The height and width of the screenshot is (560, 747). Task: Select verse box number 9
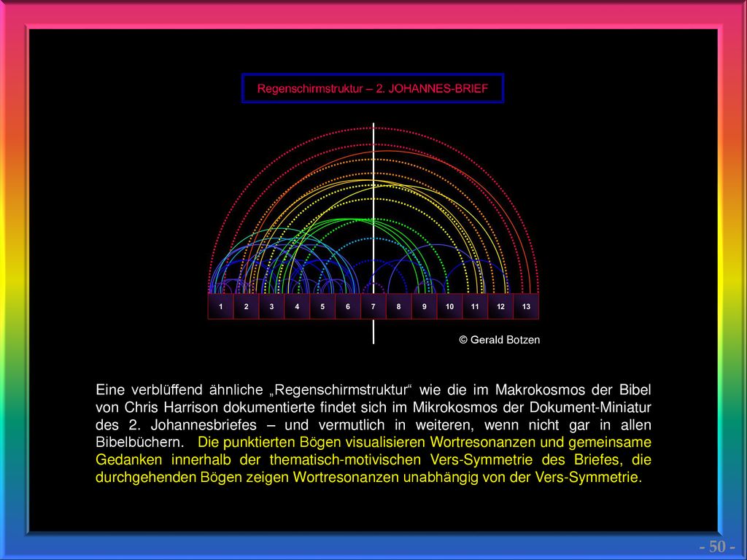click(x=425, y=306)
